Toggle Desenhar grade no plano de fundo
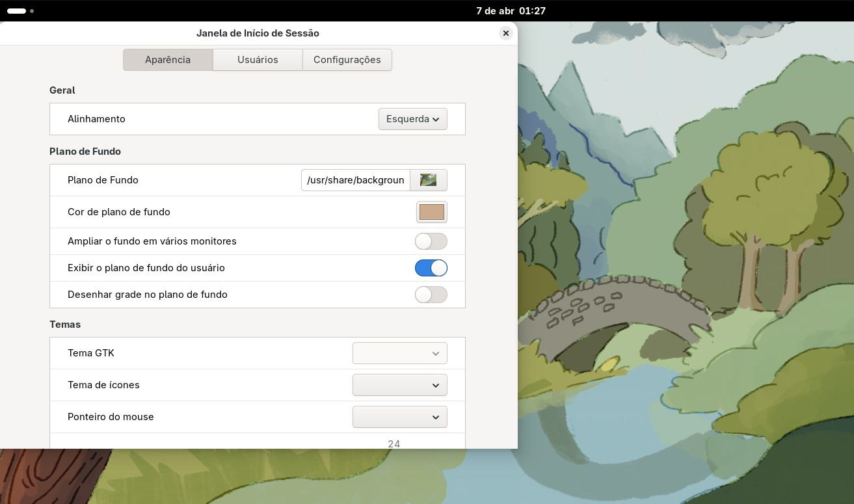The height and width of the screenshot is (504, 854). tap(431, 295)
